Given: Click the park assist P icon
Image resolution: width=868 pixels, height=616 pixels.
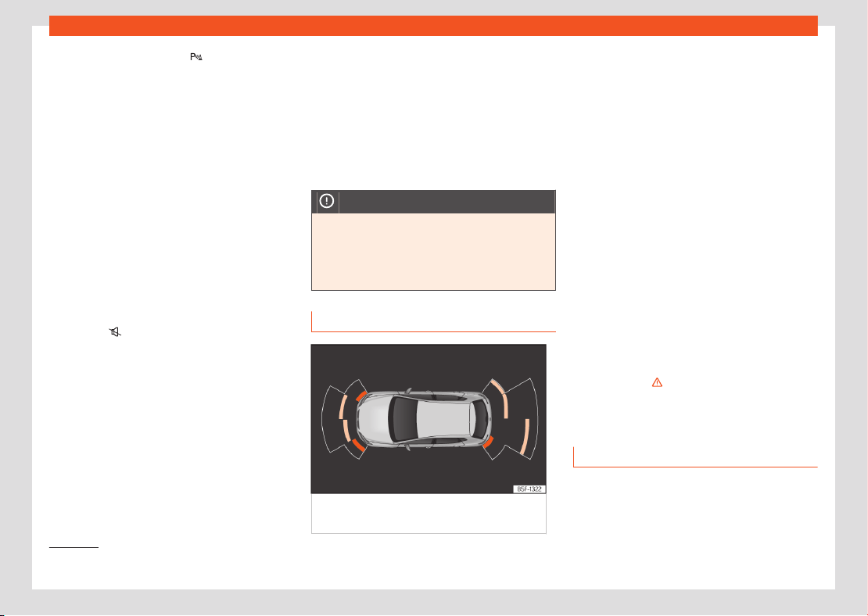Looking at the screenshot, I should [196, 57].
